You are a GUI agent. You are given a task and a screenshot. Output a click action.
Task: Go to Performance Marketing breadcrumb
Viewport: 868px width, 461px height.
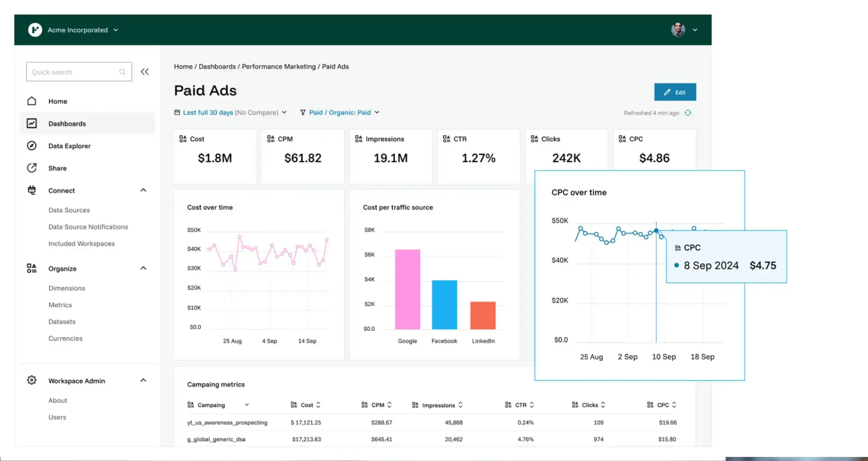point(278,66)
